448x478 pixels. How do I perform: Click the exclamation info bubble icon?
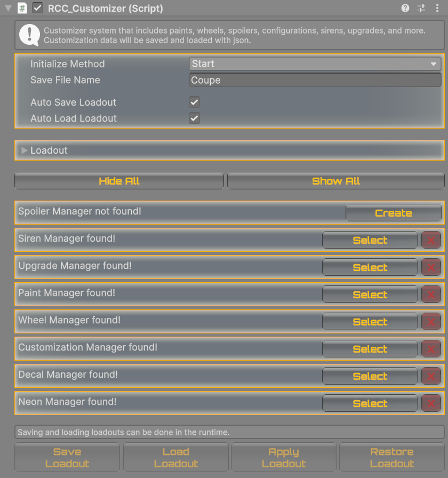pos(29,35)
